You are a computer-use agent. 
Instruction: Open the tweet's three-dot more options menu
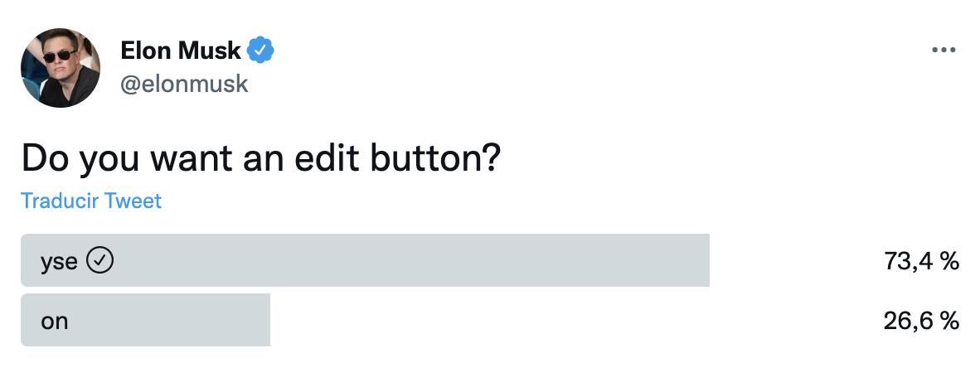(944, 51)
